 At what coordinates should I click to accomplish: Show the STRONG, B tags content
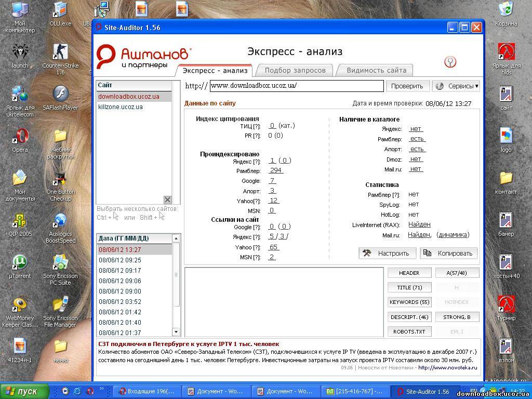coord(457,317)
